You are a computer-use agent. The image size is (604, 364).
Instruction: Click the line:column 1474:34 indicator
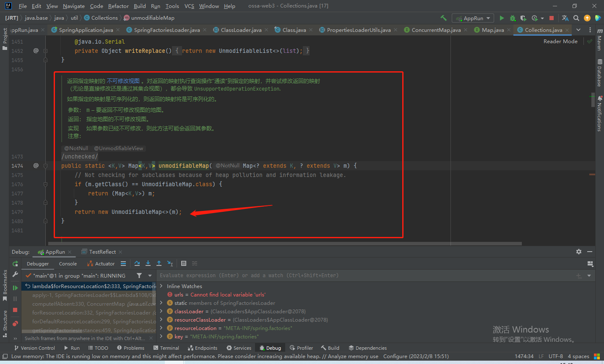(524, 356)
